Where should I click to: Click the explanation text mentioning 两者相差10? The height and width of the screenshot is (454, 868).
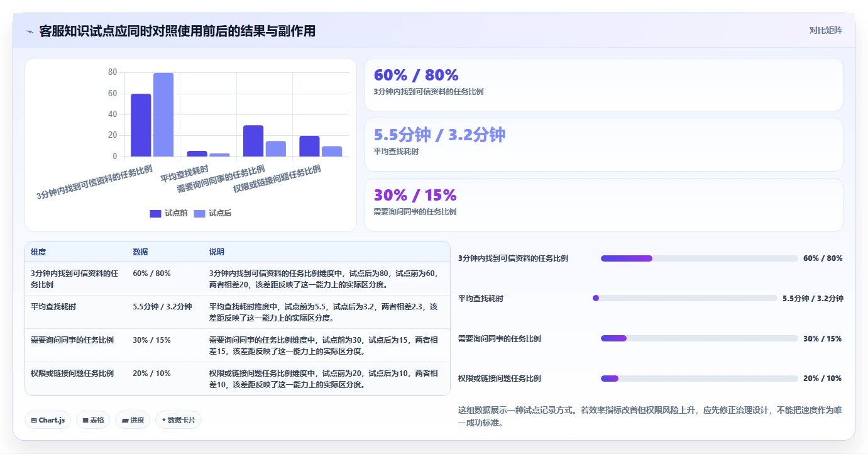click(324, 379)
